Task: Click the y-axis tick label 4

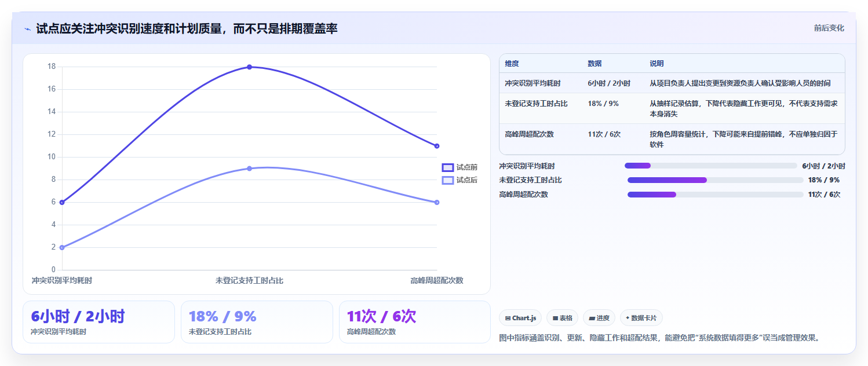Action: tap(53, 225)
